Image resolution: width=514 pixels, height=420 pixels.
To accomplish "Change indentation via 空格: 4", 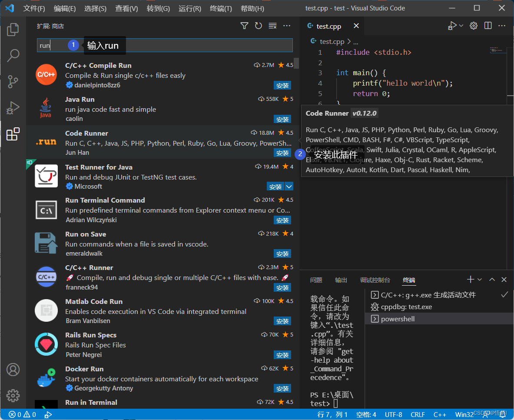I will click(366, 414).
